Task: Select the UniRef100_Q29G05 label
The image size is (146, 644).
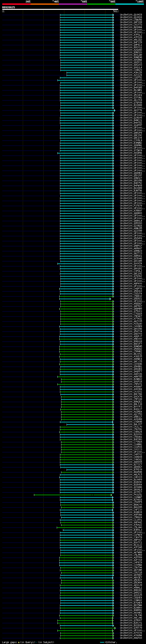Action: 131,118
